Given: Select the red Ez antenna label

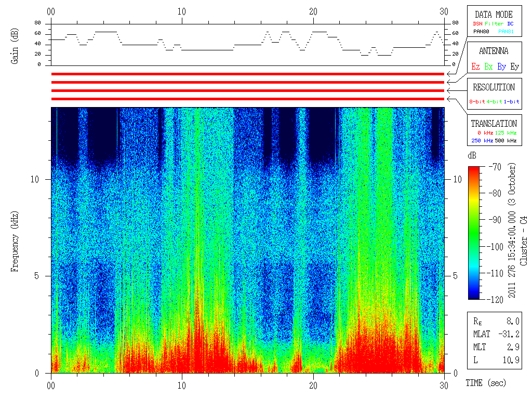Looking at the screenshot, I should click(x=475, y=66).
